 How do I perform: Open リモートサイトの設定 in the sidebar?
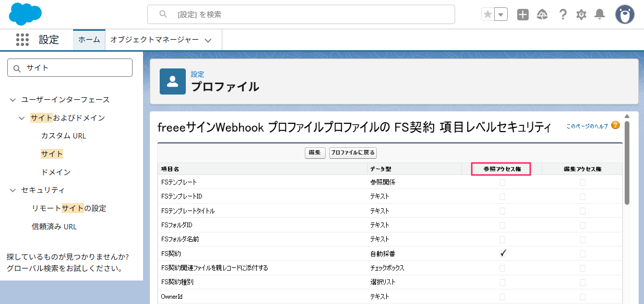point(69,208)
